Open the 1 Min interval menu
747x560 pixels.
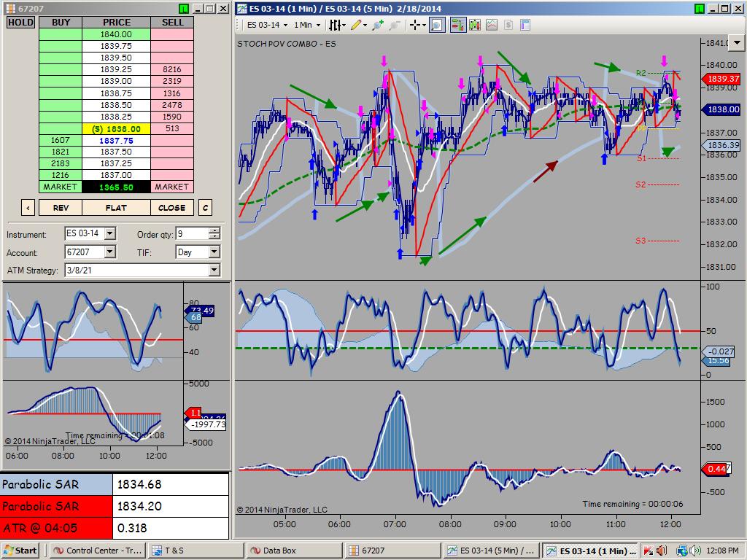(x=307, y=25)
